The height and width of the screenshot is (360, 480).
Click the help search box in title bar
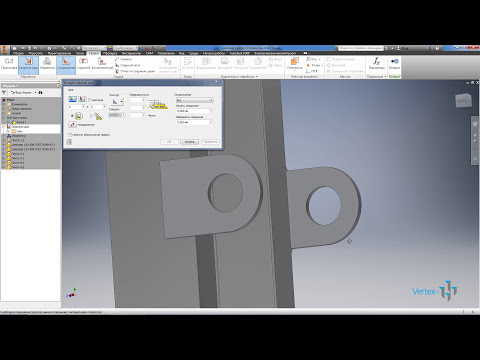click(361, 48)
